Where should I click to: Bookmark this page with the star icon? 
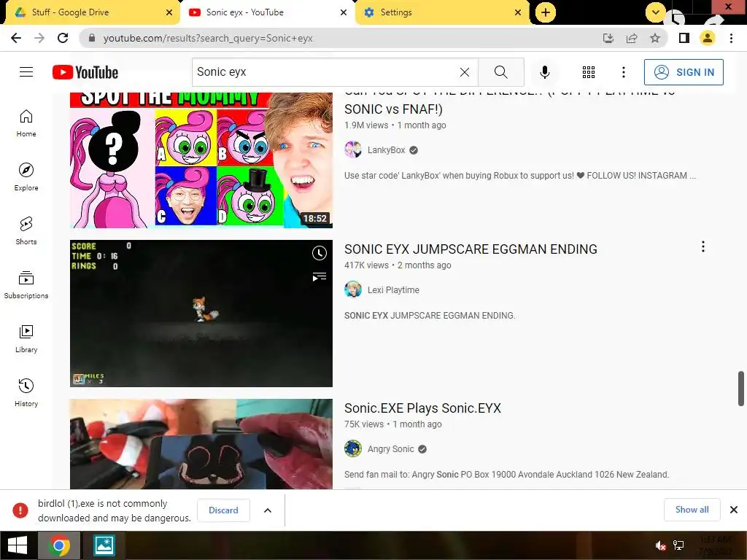[655, 38]
